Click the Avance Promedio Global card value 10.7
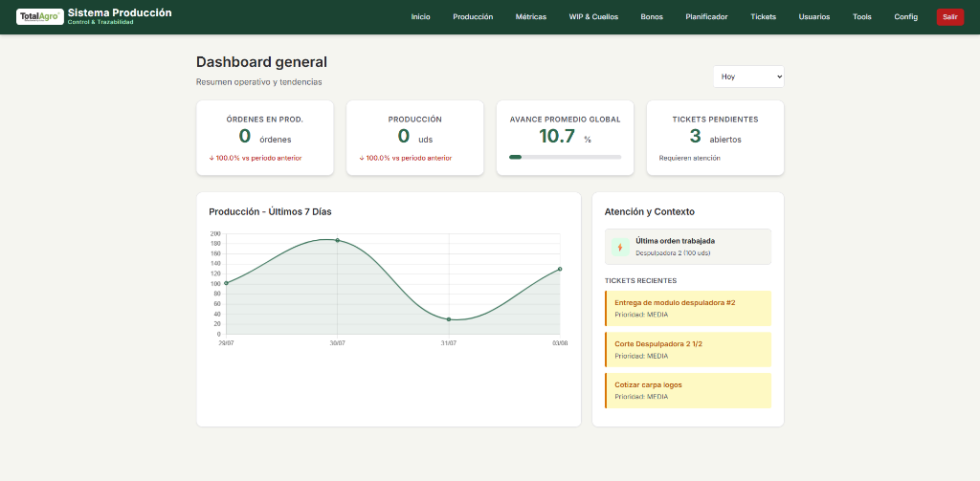 (557, 136)
